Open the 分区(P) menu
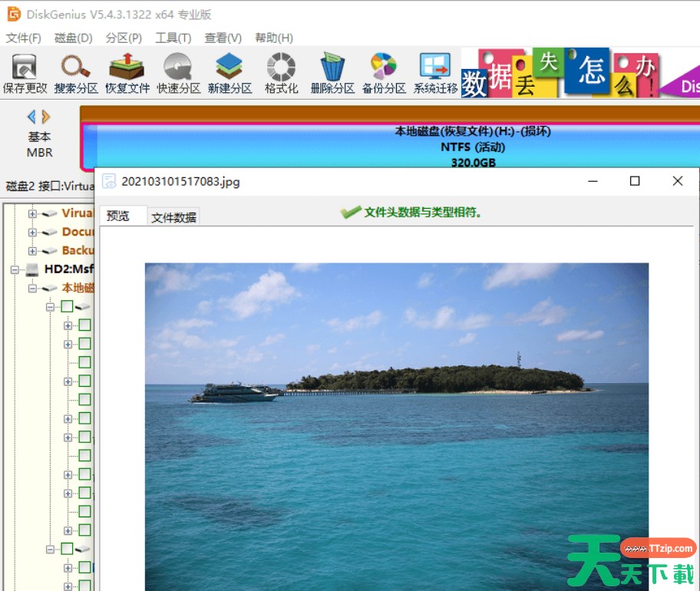 tap(124, 38)
